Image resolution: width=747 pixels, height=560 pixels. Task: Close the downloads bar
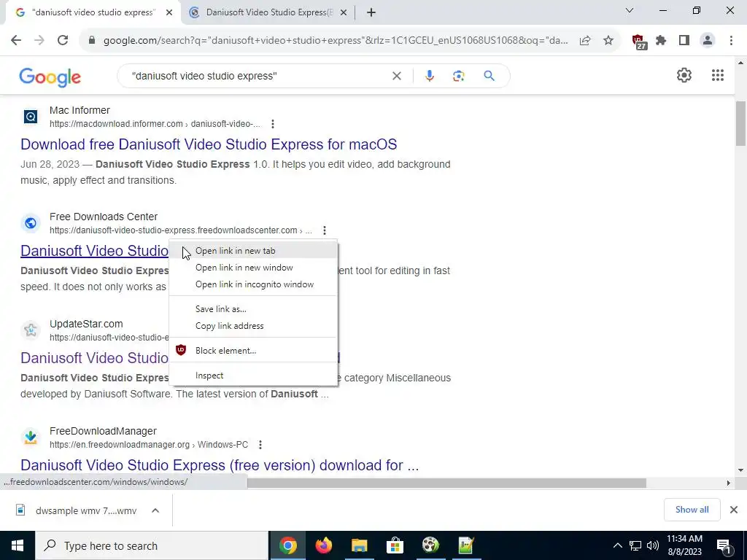[x=734, y=510]
